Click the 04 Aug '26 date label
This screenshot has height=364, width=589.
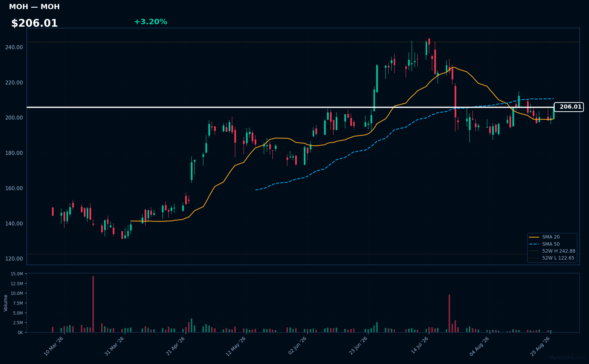tap(479, 346)
